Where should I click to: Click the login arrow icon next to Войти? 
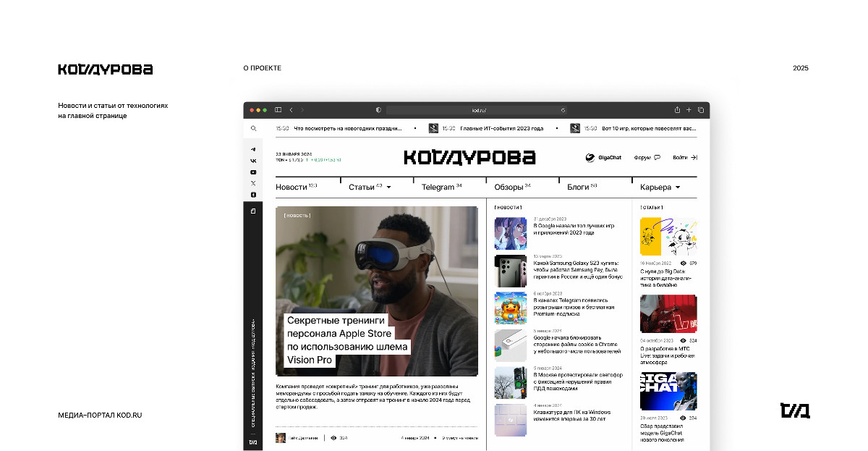(694, 157)
